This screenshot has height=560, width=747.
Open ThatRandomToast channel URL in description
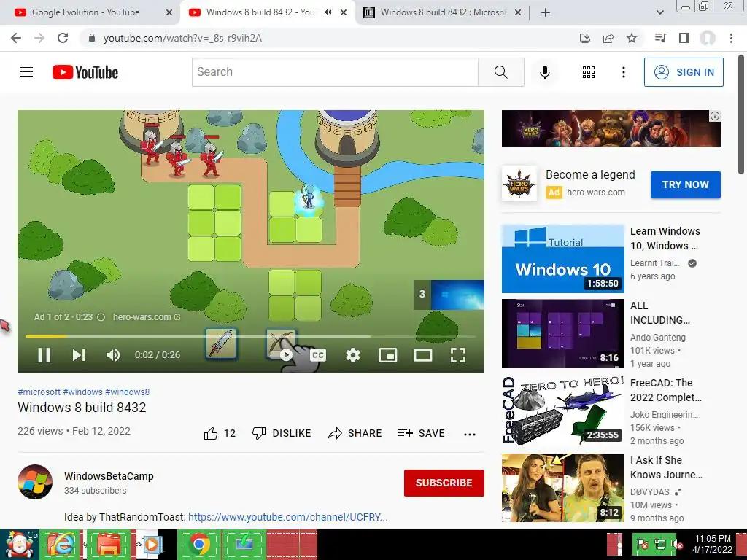coord(287,517)
